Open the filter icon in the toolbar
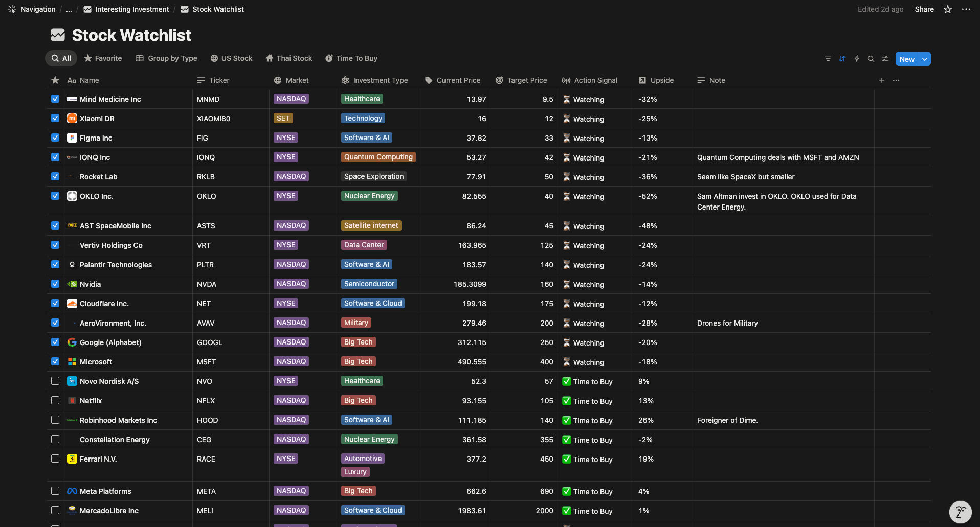Image resolution: width=980 pixels, height=527 pixels. (x=828, y=59)
